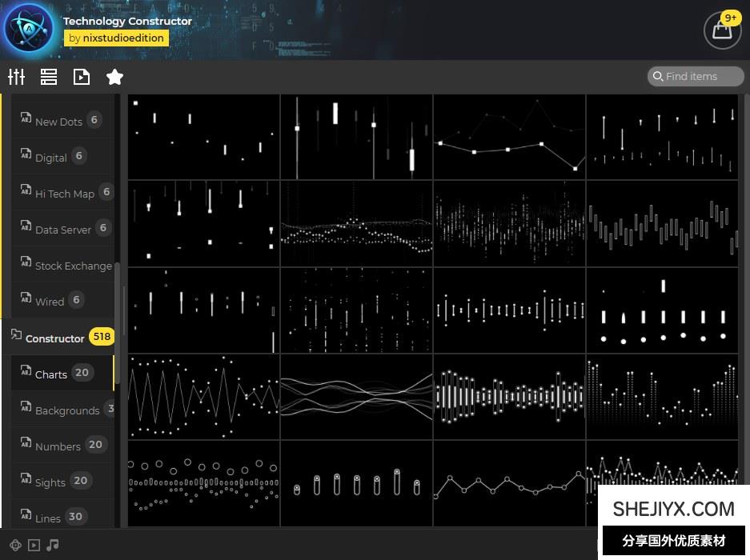Open the video file preview icon
The image size is (750, 560).
pyautogui.click(x=81, y=77)
